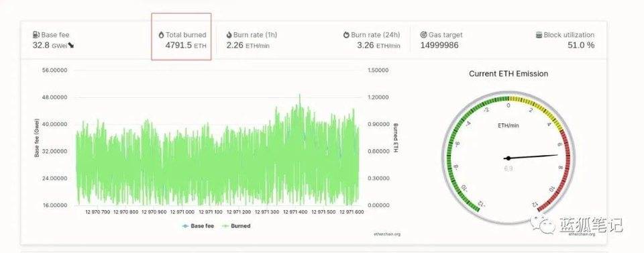Click the Total burned flame icon
Viewport: 644px width, 253px height.
162,35
